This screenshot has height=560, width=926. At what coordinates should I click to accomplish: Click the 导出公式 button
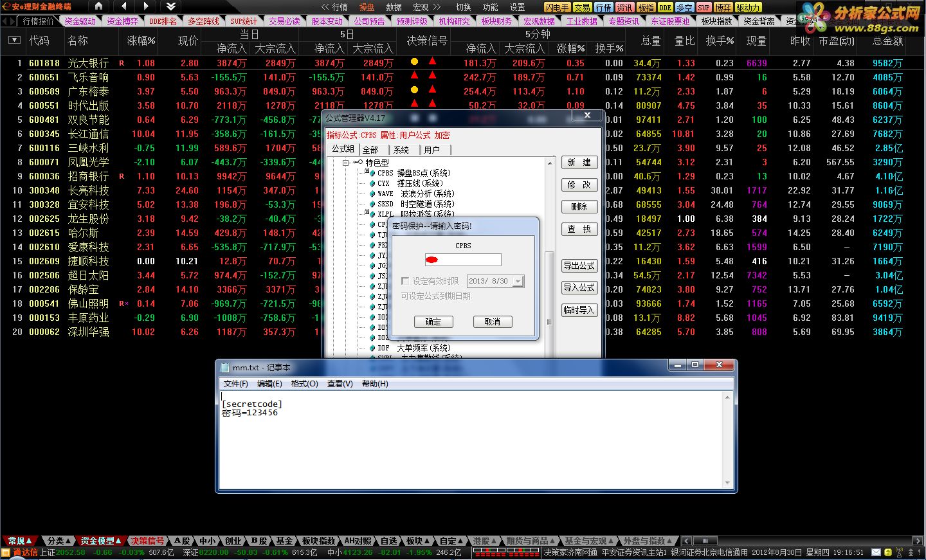tap(579, 266)
